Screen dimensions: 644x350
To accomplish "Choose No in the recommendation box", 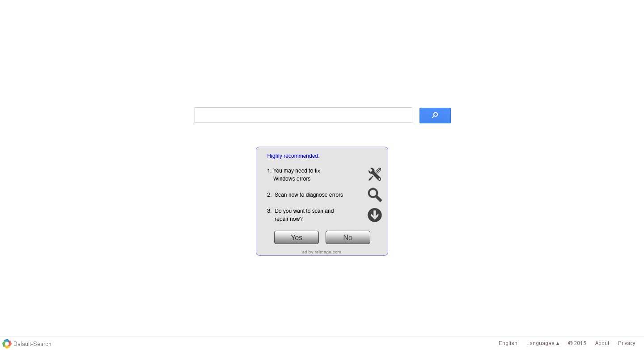I will point(348,237).
